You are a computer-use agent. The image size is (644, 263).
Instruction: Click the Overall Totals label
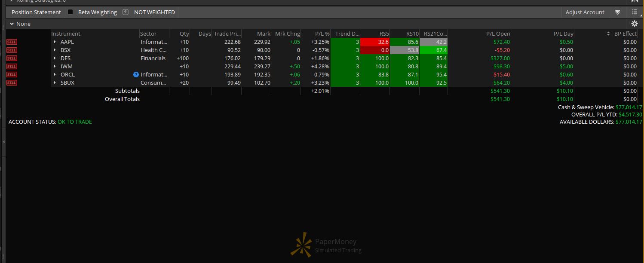[122, 99]
